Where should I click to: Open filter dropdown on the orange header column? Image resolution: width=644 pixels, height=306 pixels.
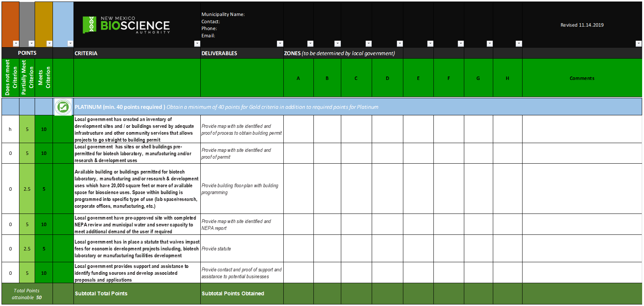point(16,43)
